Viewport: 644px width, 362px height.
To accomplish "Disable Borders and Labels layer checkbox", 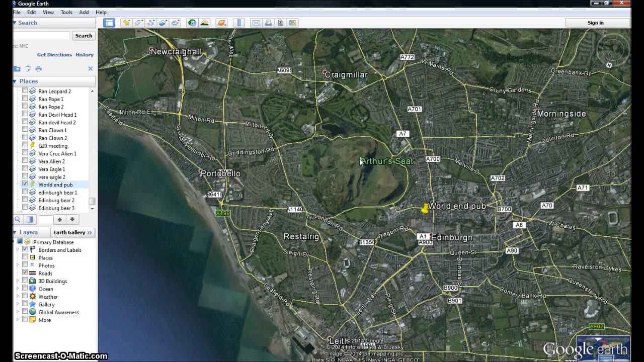I will click(x=25, y=250).
